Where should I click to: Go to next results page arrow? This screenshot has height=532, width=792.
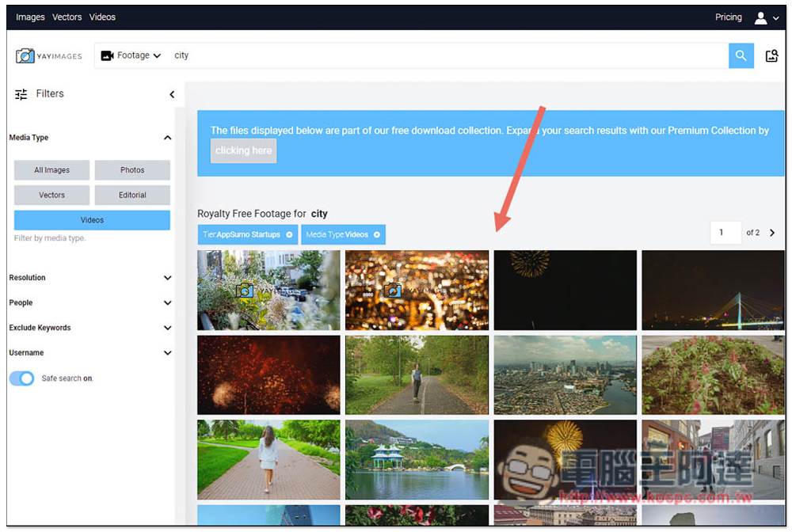pyautogui.click(x=771, y=233)
